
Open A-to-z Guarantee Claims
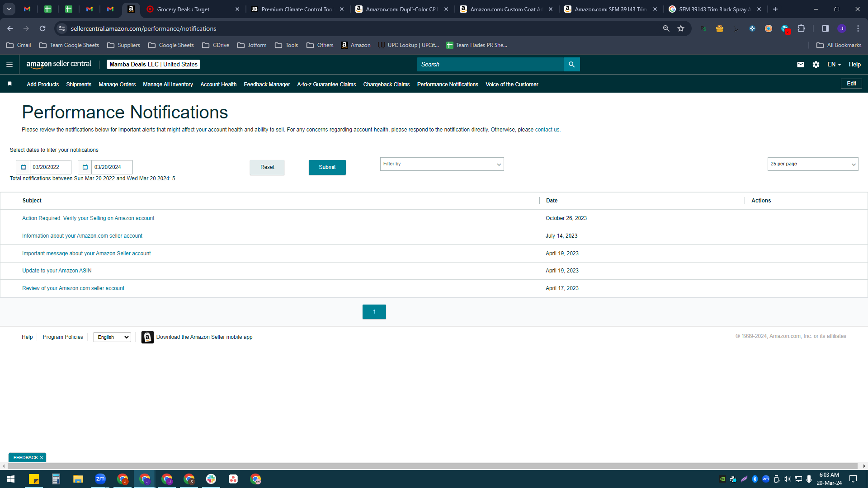[326, 84]
